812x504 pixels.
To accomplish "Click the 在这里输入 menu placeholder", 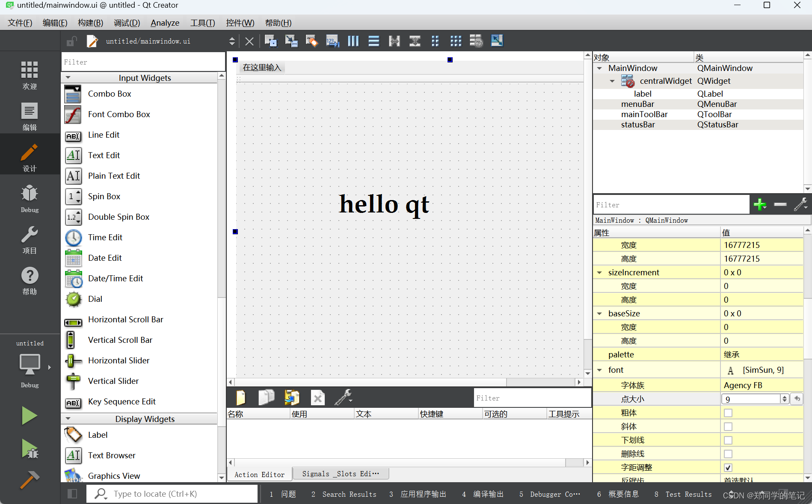I will tap(262, 68).
